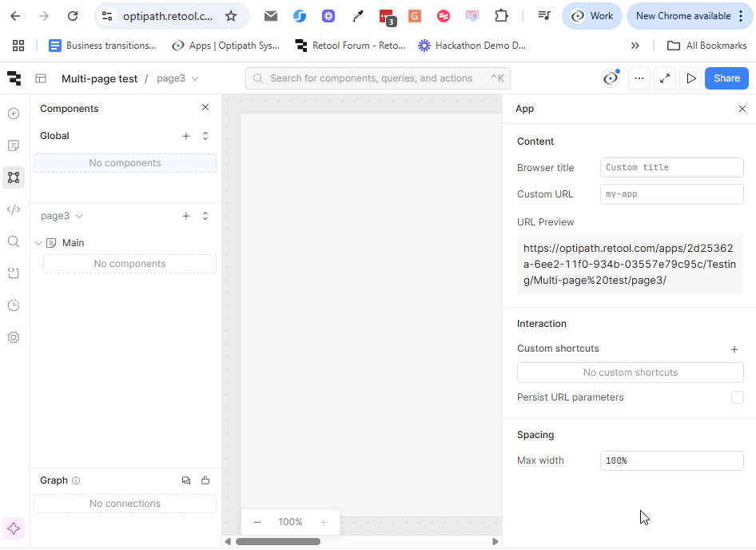Viewport: 756px width, 550px height.
Task: Click the Gmail extension icon
Action: [271, 16]
